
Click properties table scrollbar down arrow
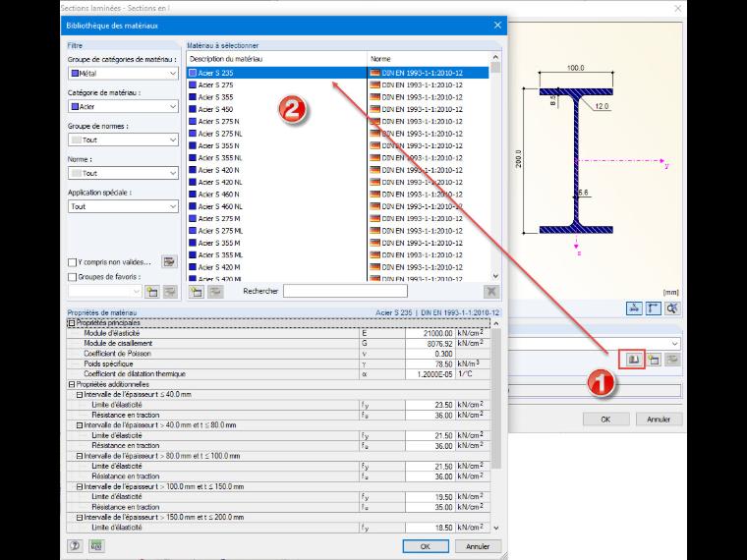pos(496,528)
